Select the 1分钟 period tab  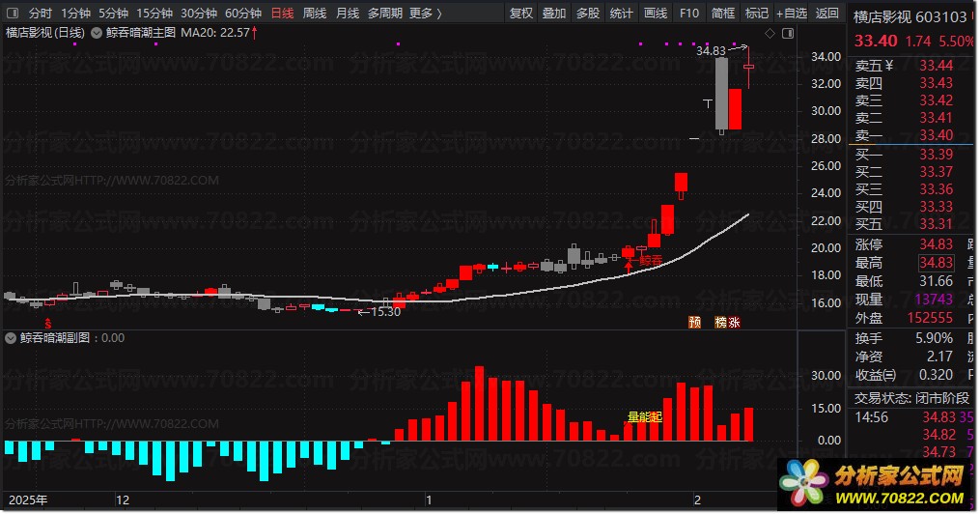point(75,13)
